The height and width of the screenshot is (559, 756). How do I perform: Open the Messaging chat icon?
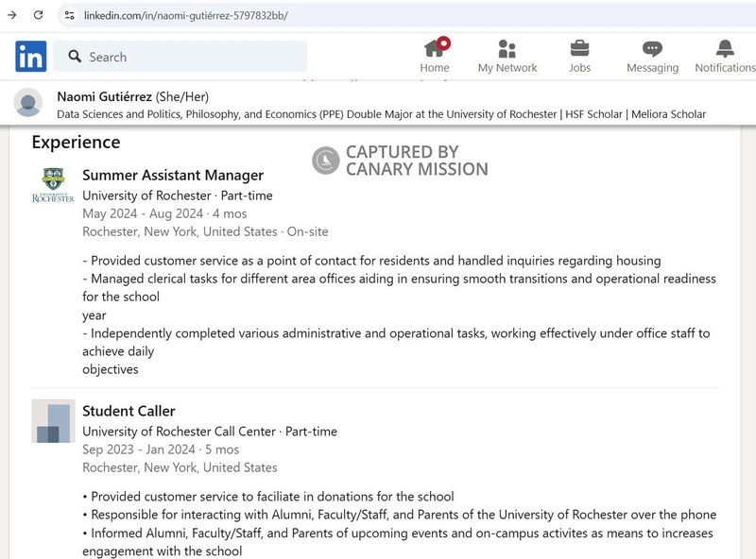coord(652,49)
